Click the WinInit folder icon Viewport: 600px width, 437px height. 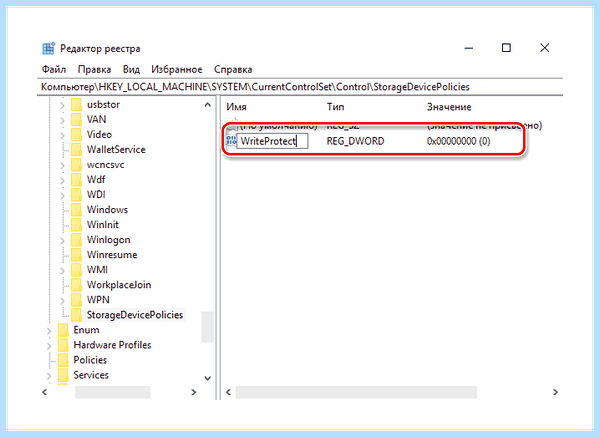tap(77, 225)
